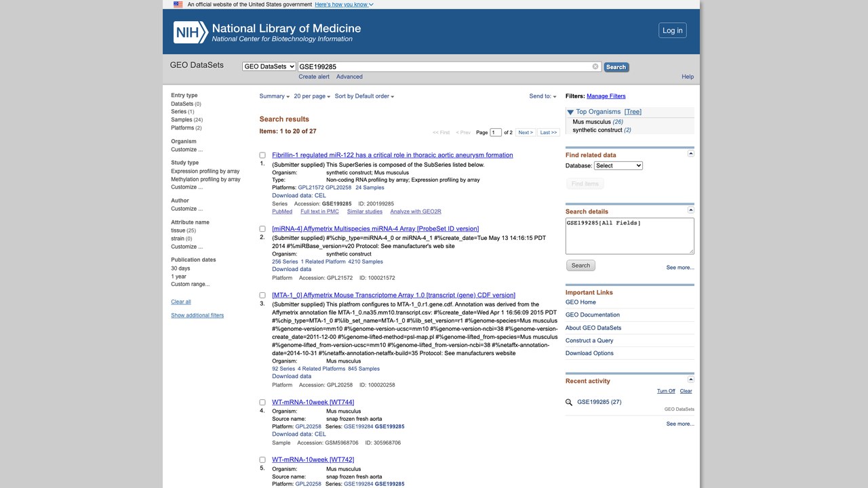Click the magnifier icon beside GSE199285 (27)
The width and height of the screenshot is (868, 488).
[x=570, y=403]
